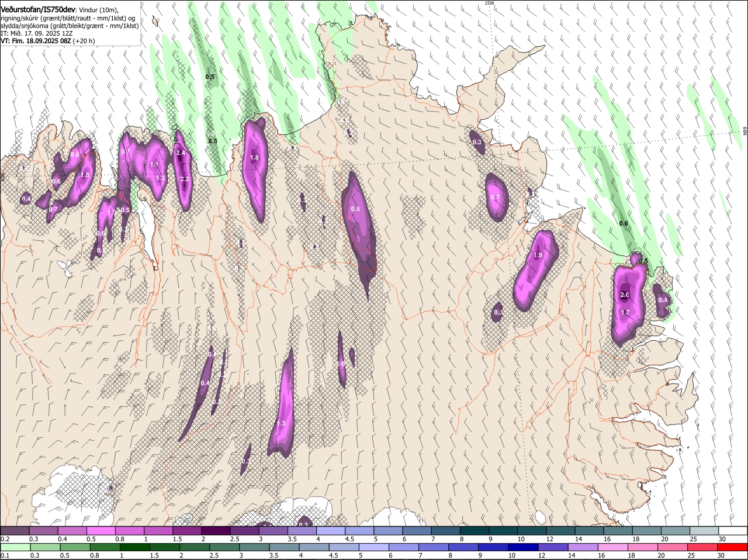The image size is (748, 560).
Task: Pick the bottom legend swatch labeled 3
Action: (x=255, y=547)
